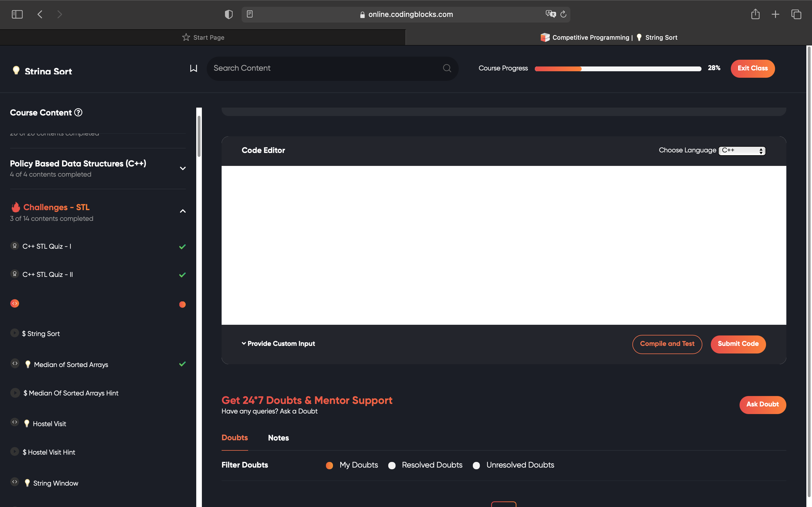Screen dimensions: 812x507
Task: Open a new tab with the plus icon
Action: (x=775, y=14)
